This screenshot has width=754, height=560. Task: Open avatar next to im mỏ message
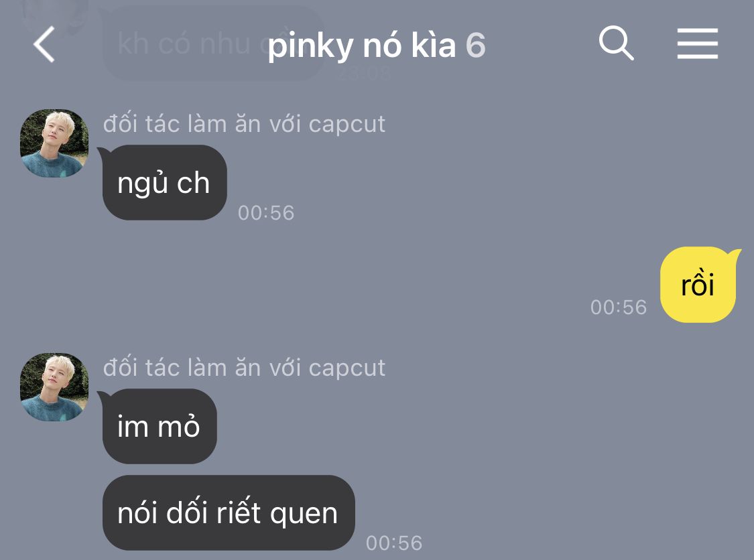click(x=54, y=387)
